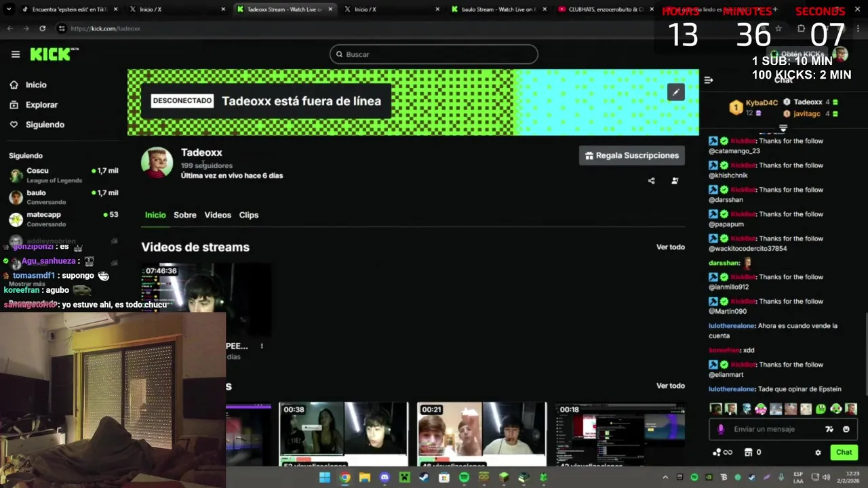The image size is (868, 488).
Task: Click the 7TV icon in chat input
Action: (x=829, y=429)
